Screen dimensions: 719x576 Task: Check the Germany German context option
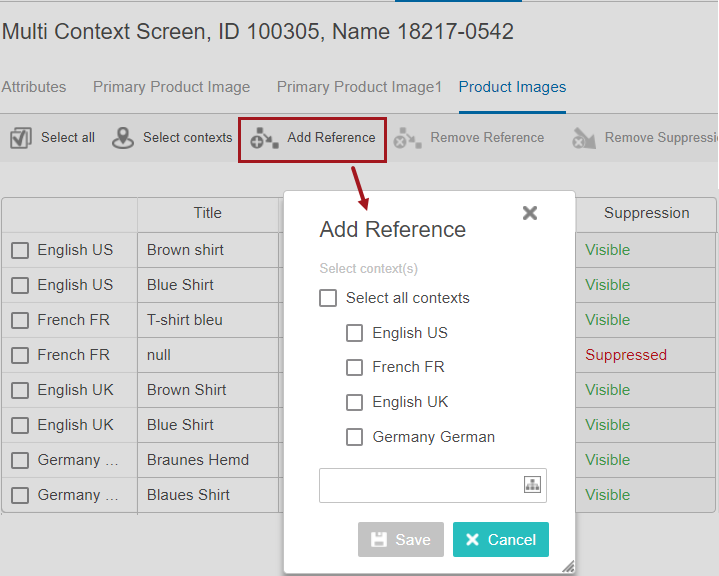click(x=354, y=437)
